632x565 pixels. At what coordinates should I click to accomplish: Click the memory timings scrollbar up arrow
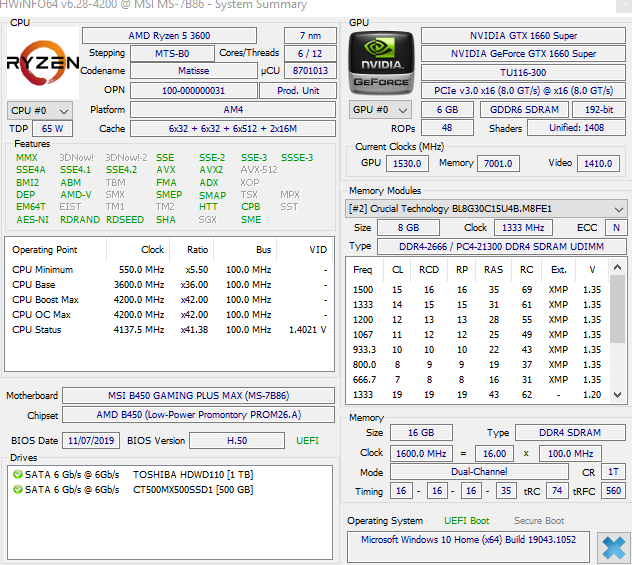coord(617,267)
